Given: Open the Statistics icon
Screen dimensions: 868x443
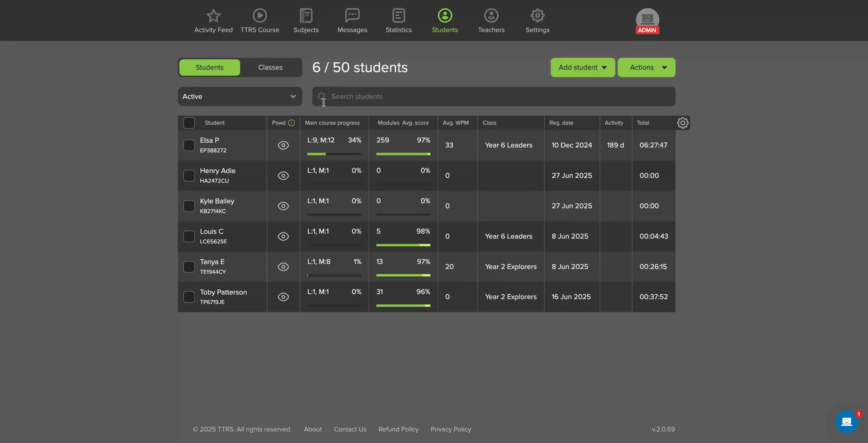Looking at the screenshot, I should 398,16.
